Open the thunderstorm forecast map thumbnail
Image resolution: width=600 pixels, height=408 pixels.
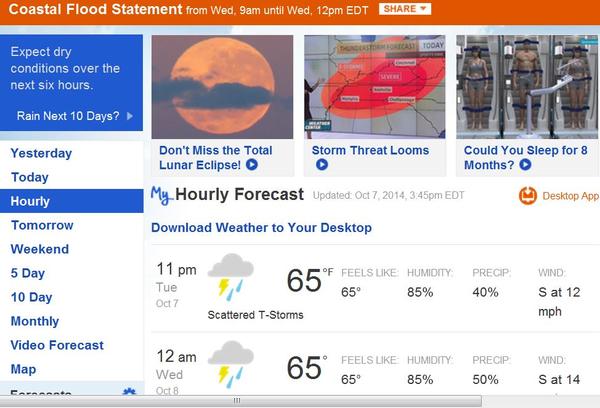(x=374, y=88)
